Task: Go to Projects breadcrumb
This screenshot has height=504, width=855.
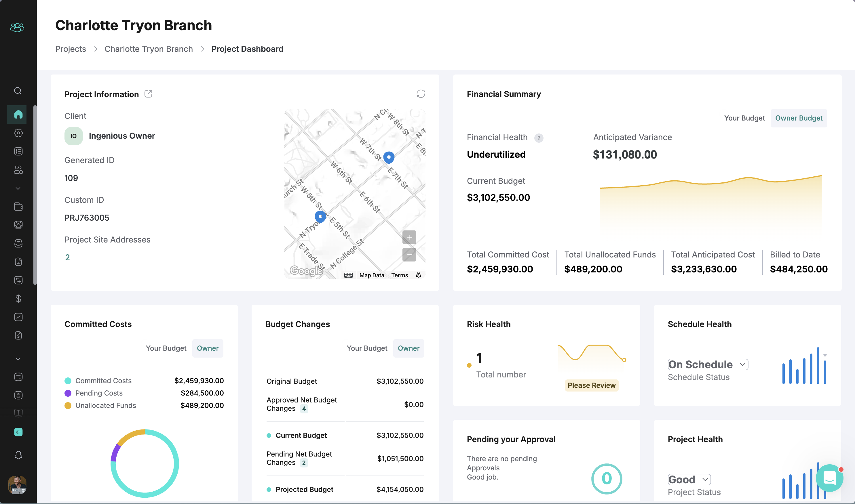Action: (x=71, y=49)
